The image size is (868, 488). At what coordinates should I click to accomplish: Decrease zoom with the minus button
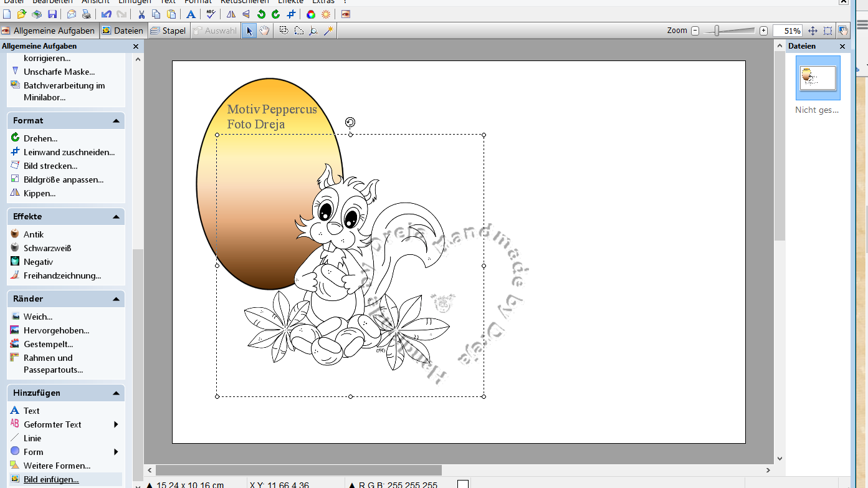click(695, 31)
